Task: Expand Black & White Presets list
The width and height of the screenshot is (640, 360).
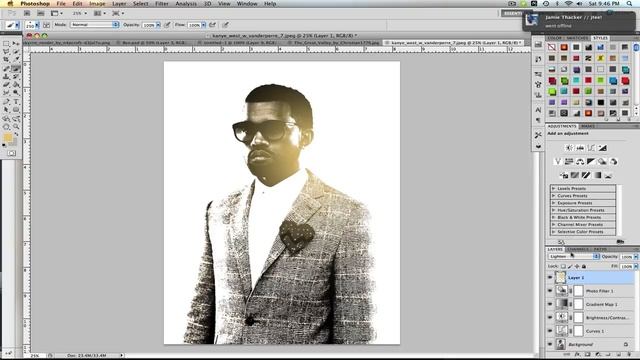Action: pos(553,218)
